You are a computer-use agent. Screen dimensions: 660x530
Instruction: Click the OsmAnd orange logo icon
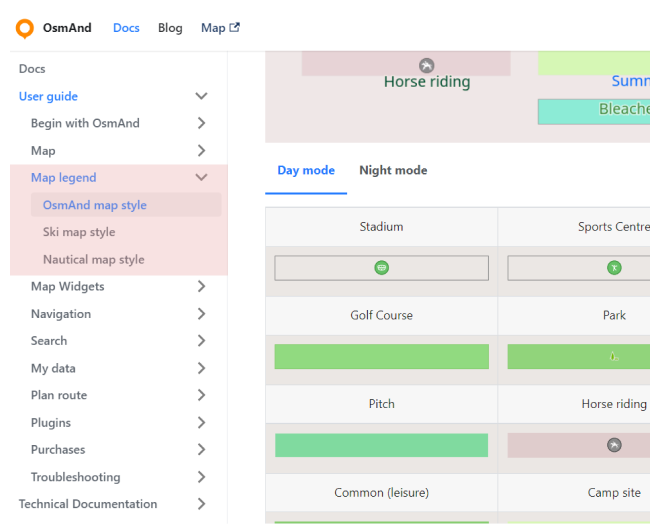25,28
